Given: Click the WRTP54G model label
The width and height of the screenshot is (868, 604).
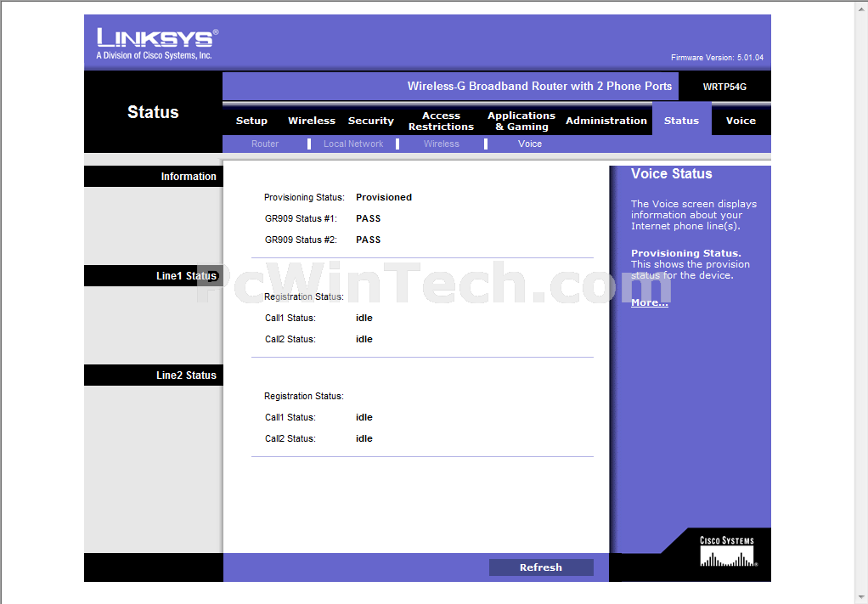Looking at the screenshot, I should pos(724,87).
